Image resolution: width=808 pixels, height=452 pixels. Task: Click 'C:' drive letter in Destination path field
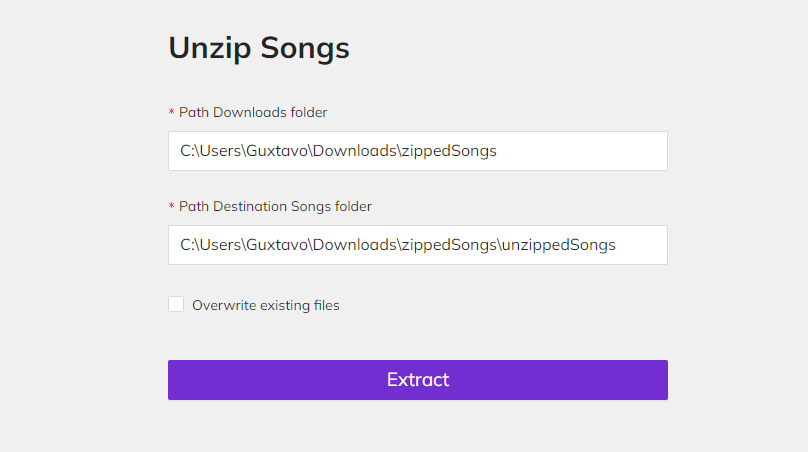[x=187, y=245]
